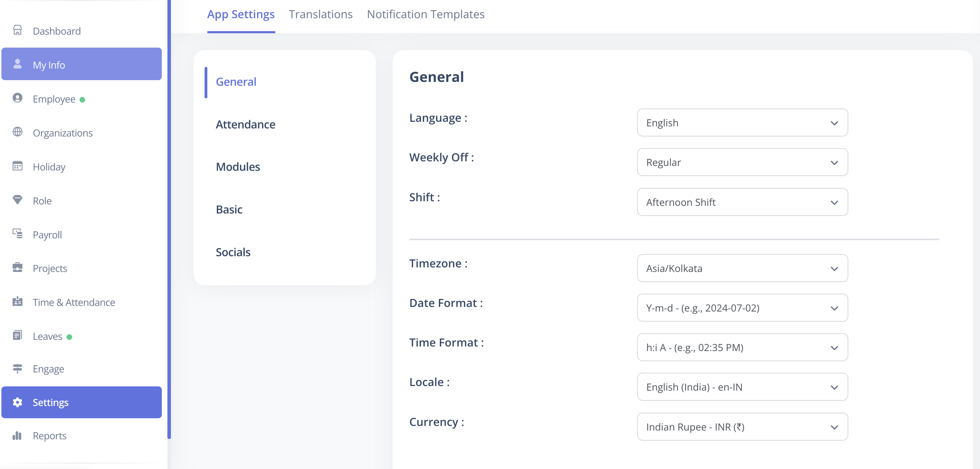
Task: Open Basic settings section
Action: point(229,209)
